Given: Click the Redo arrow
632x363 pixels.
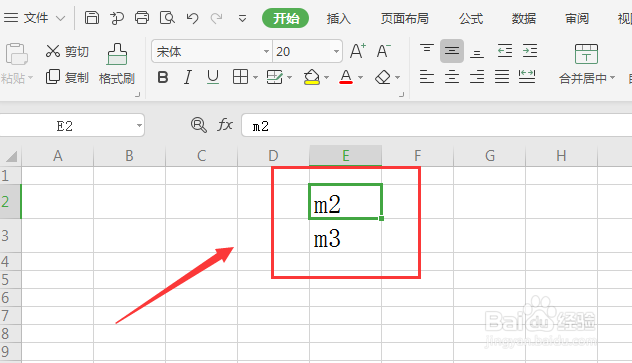Looking at the screenshot, I should [x=216, y=18].
